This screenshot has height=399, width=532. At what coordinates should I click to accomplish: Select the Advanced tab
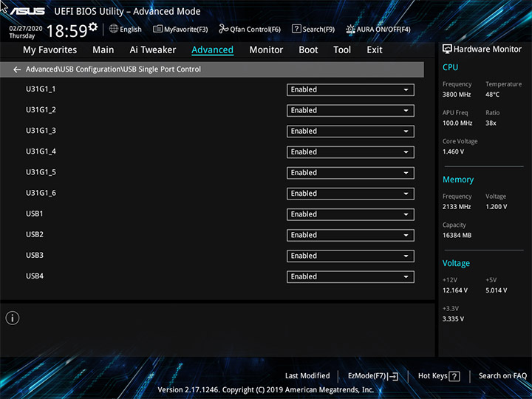[x=212, y=50]
